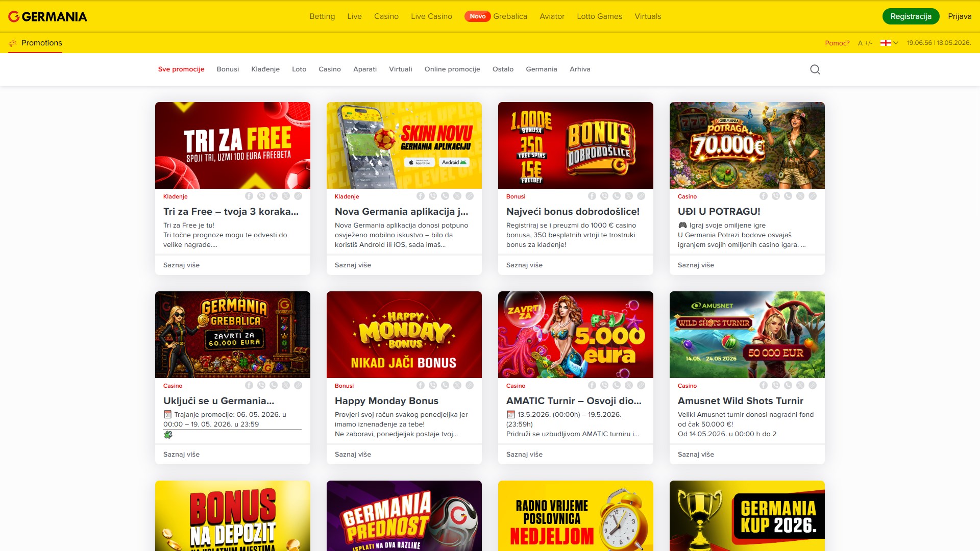Share Tri za Free card on Facebook

[249, 196]
